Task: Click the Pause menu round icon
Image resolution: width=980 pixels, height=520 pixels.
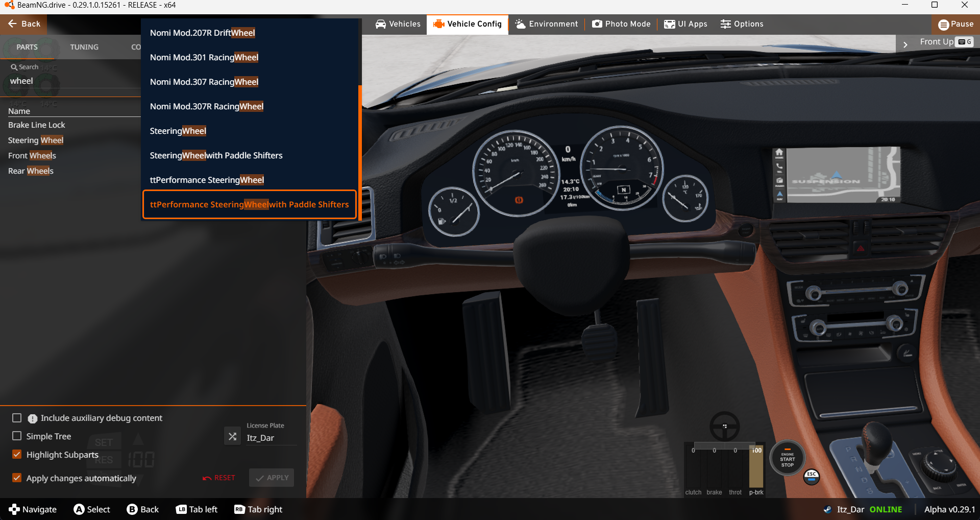Action: (x=944, y=25)
